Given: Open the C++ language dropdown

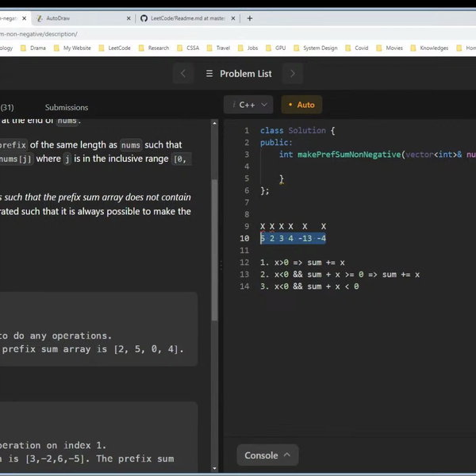Looking at the screenshot, I should click(249, 105).
